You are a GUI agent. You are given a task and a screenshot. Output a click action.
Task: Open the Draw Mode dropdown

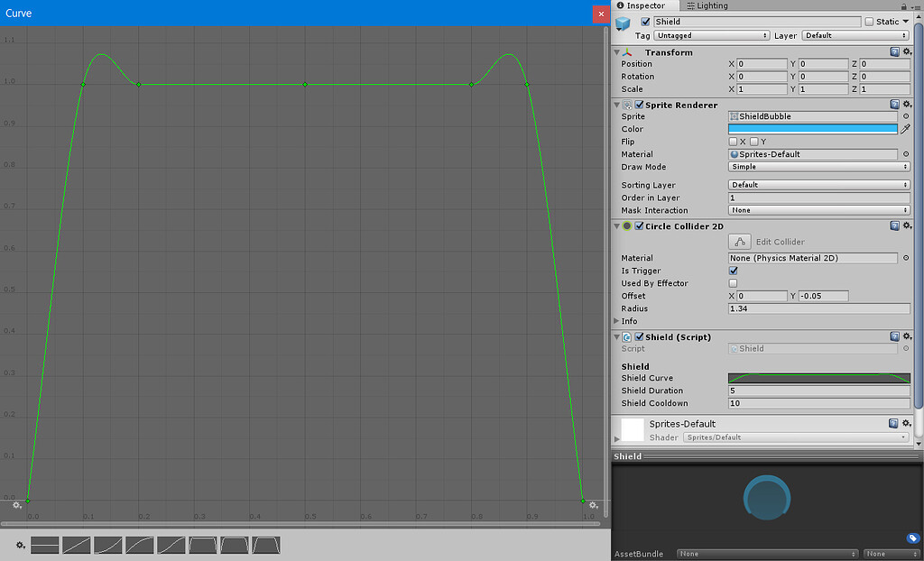pos(817,167)
